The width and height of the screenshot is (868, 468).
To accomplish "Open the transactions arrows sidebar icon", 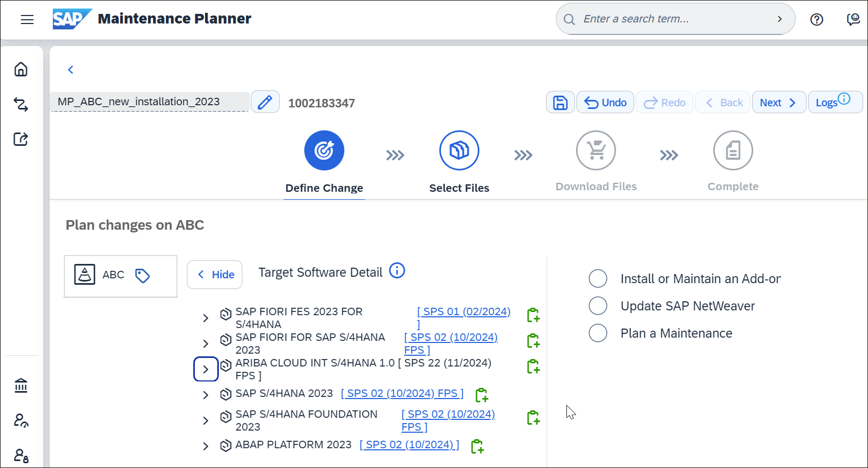I will [x=21, y=104].
